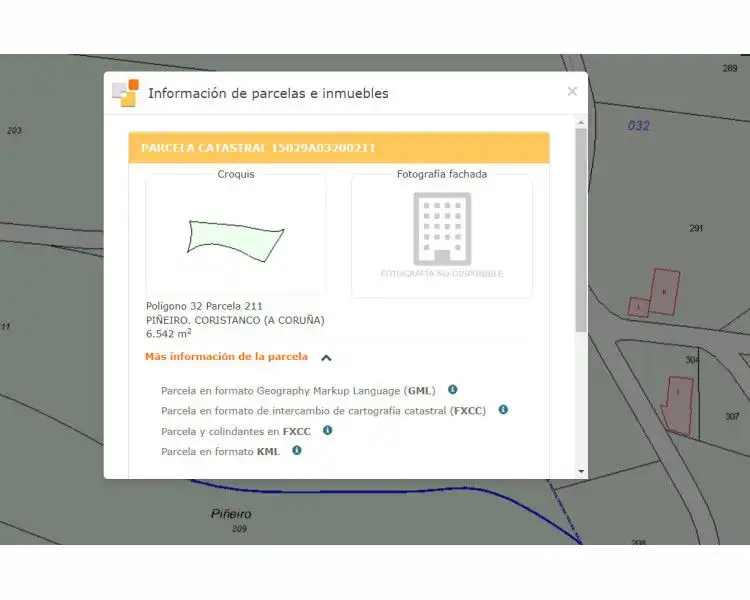
Task: Download parcel in Geography Markup Language (GML)
Action: [298, 390]
